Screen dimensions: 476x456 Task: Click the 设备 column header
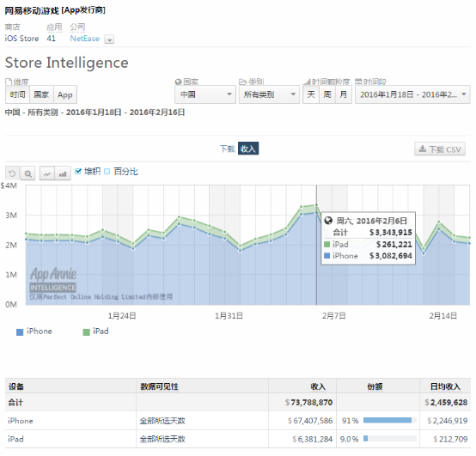tap(16, 386)
